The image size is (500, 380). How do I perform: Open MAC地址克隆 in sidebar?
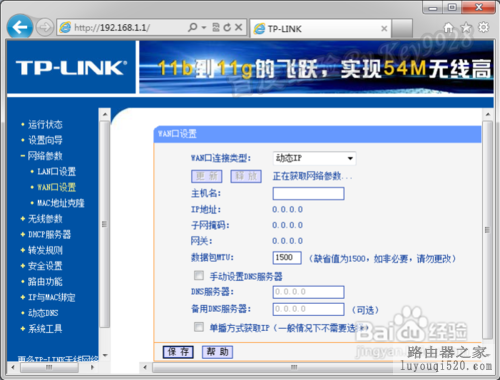[61, 203]
